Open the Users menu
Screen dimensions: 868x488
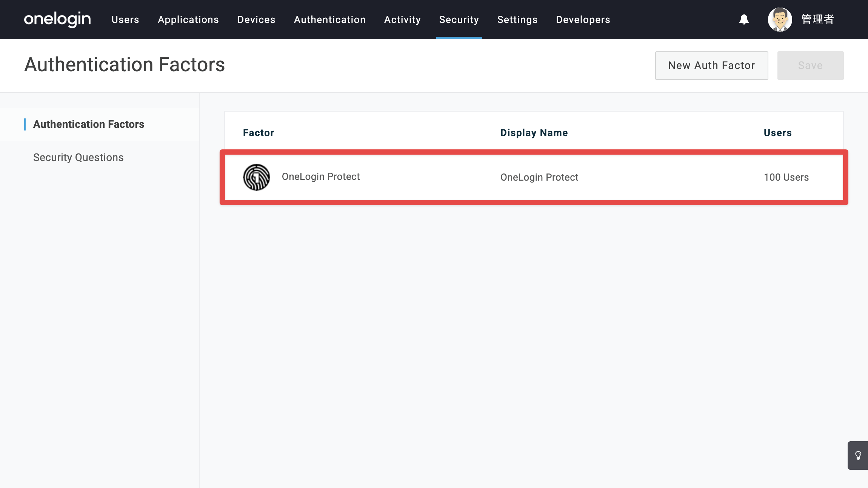point(125,20)
